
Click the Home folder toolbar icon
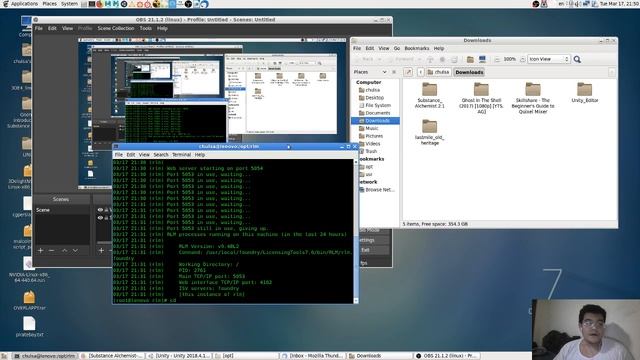470,60
